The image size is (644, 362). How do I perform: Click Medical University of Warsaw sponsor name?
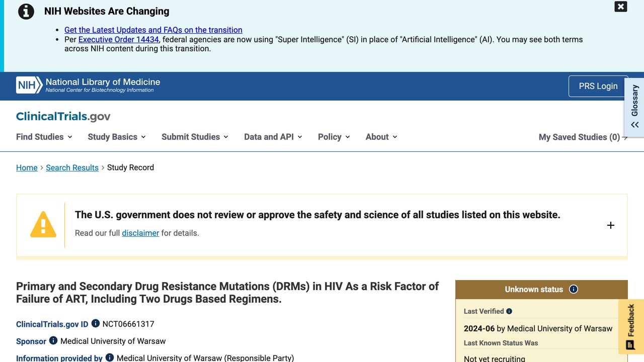[x=113, y=341]
